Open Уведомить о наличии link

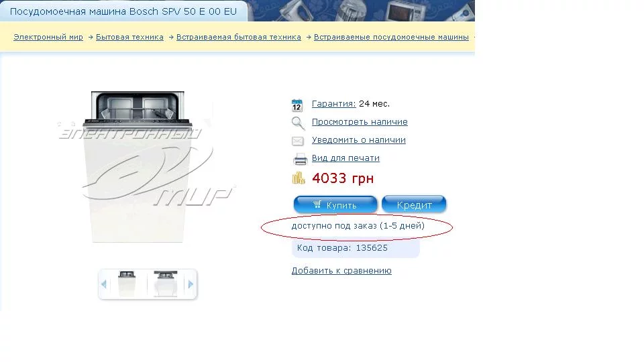point(358,140)
